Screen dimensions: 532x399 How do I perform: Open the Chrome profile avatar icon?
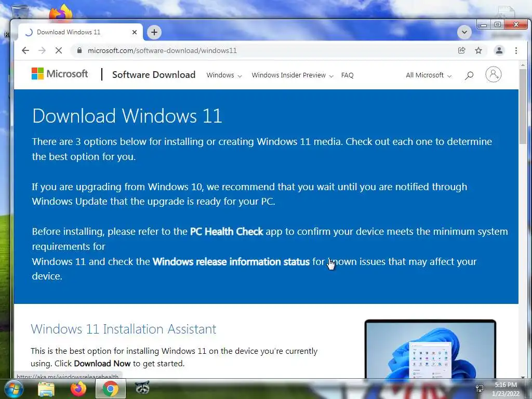click(499, 50)
